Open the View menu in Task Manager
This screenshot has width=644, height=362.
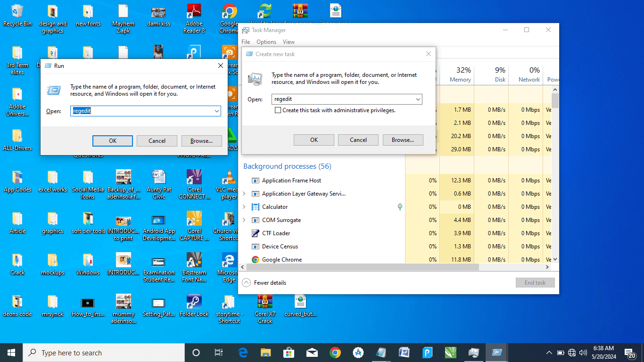289,41
